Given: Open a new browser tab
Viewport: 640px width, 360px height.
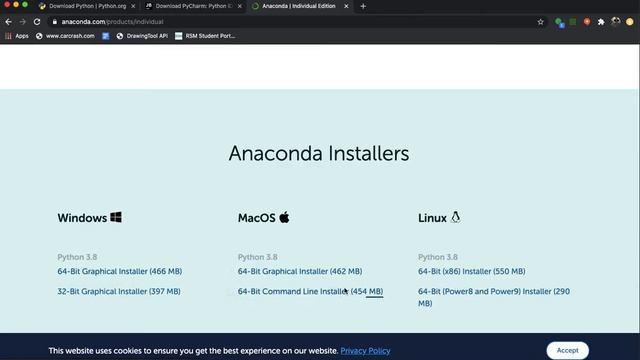Looking at the screenshot, I should (363, 6).
